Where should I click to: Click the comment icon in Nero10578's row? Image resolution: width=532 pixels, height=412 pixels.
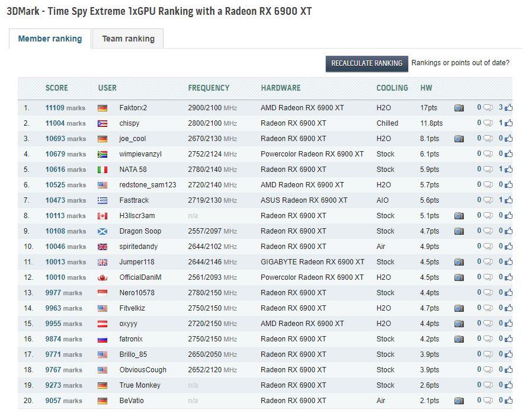click(x=488, y=292)
